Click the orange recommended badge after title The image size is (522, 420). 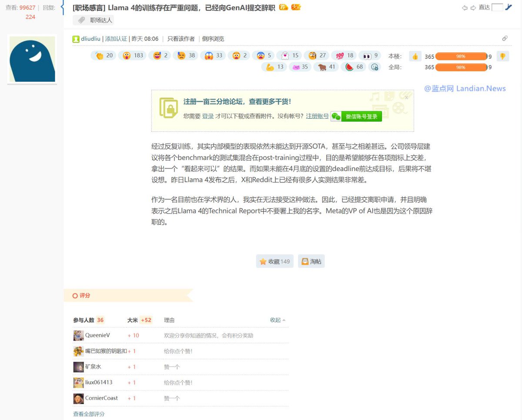pos(283,7)
